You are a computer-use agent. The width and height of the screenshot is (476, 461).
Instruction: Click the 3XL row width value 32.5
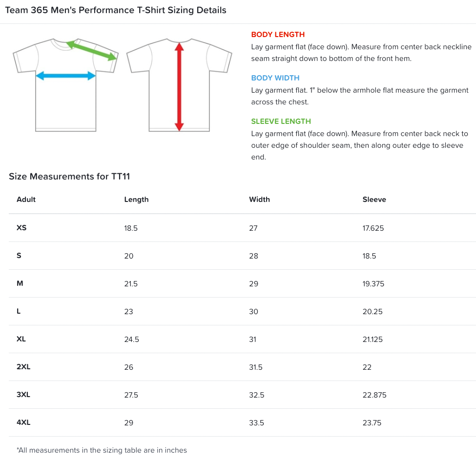point(256,395)
